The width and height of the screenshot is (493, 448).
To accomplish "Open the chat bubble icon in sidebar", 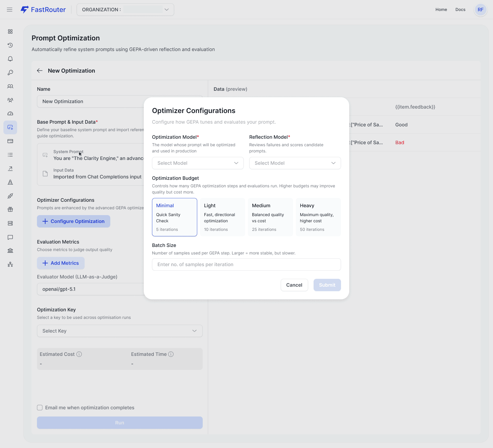I will pyautogui.click(x=10, y=237).
